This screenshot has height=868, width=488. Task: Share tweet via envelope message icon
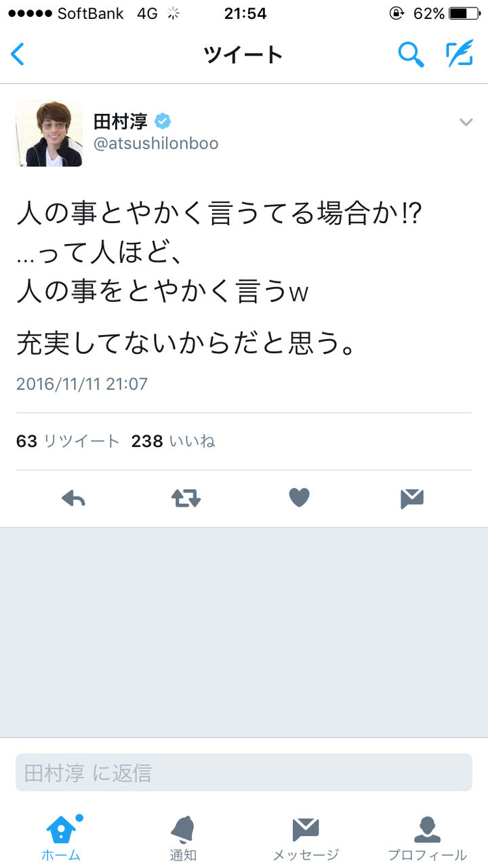(x=411, y=499)
